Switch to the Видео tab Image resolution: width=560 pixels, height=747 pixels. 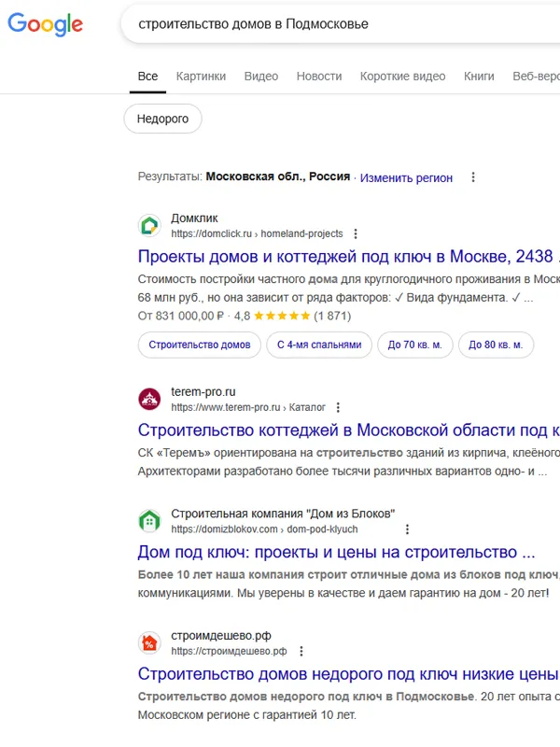(x=261, y=77)
